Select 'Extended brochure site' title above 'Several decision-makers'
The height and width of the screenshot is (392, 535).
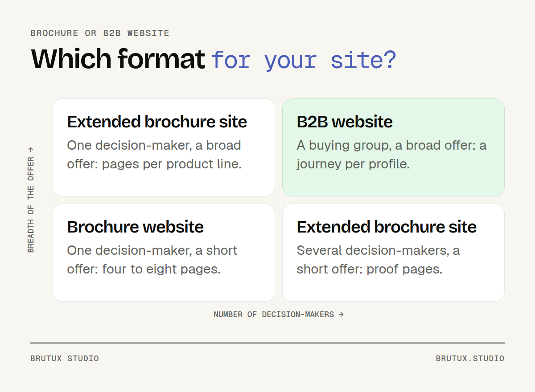coord(387,227)
